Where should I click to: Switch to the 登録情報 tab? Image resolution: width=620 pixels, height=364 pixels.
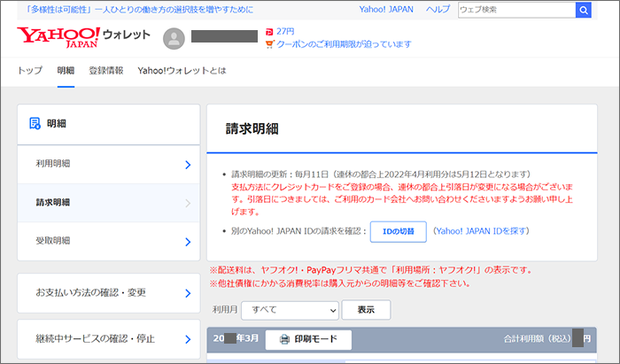(106, 71)
